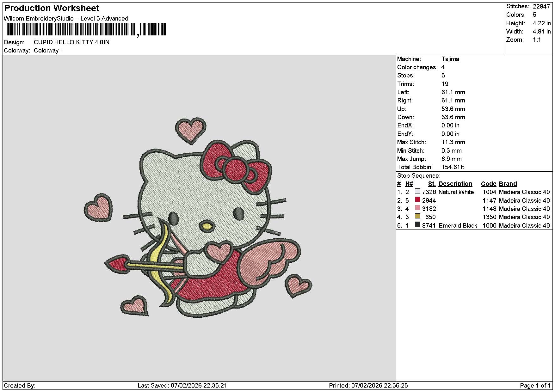Click thread code '1350'
The image size is (555, 392).
click(x=489, y=217)
